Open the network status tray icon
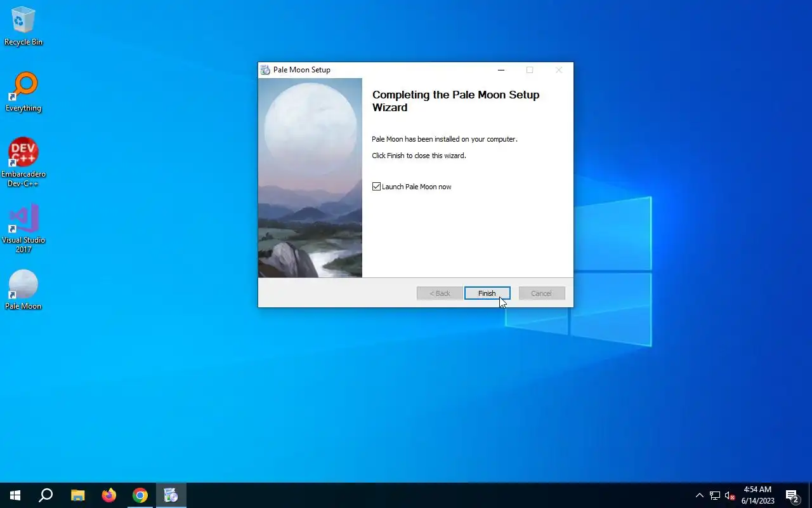This screenshot has width=812, height=508. [x=715, y=495]
